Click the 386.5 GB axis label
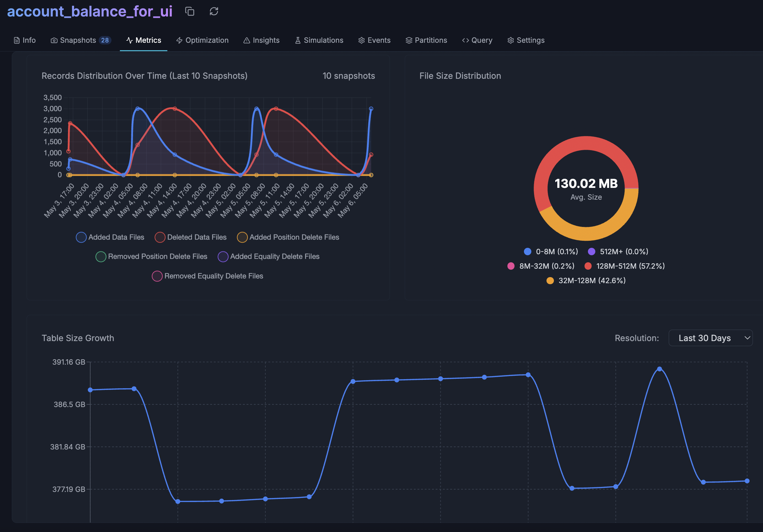The width and height of the screenshot is (763, 532). point(69,404)
